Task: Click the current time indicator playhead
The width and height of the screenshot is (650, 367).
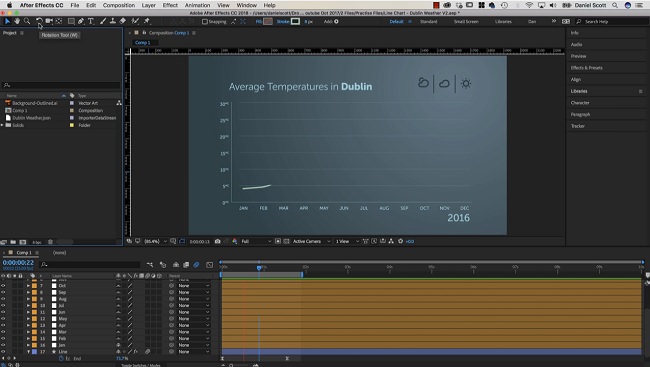Action: pos(259,268)
